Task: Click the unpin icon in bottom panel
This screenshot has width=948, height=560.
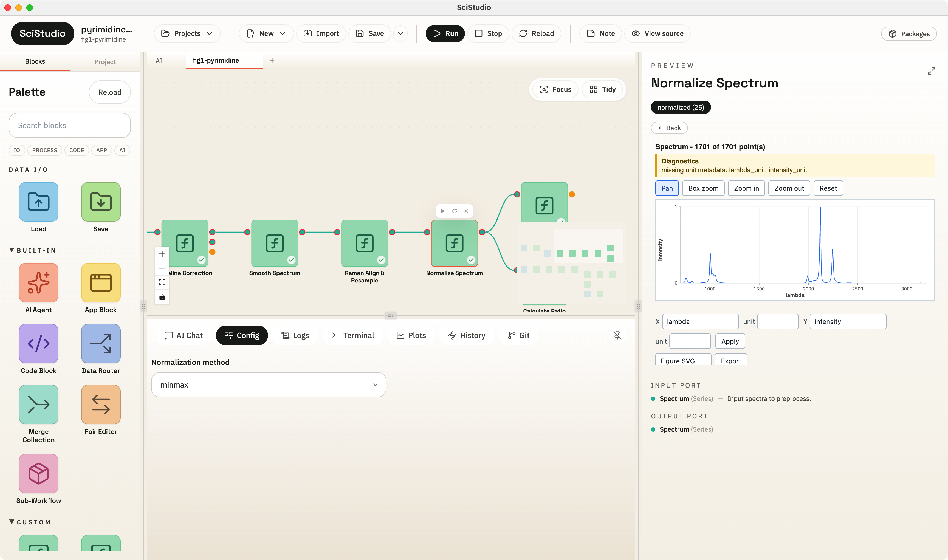Action: 617,335
